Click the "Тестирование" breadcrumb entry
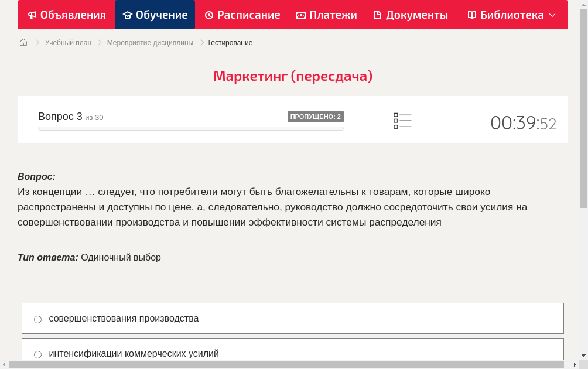588x369 pixels. click(x=229, y=42)
